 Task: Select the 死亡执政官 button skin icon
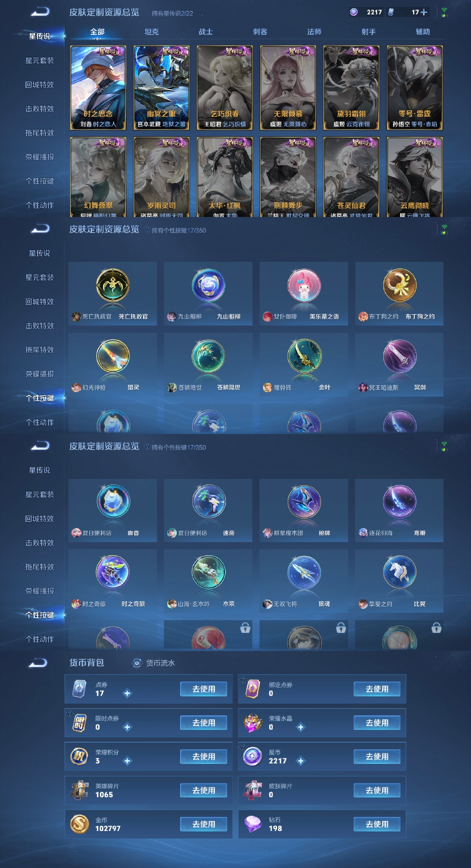coord(113,285)
